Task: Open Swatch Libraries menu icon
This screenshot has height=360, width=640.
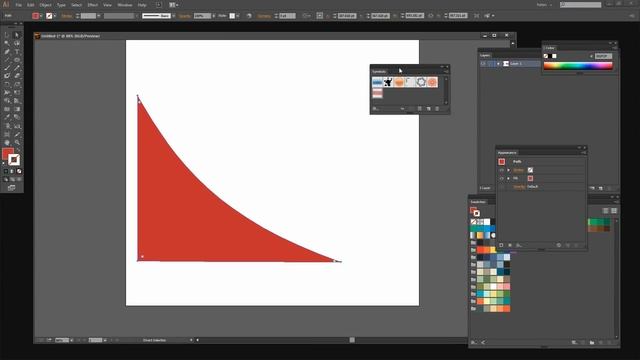Action: pyautogui.click(x=473, y=342)
